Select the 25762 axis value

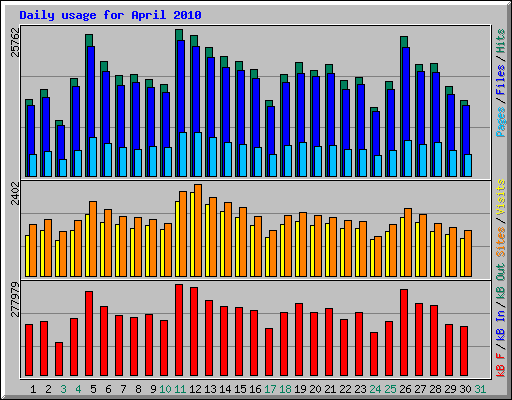[16, 42]
